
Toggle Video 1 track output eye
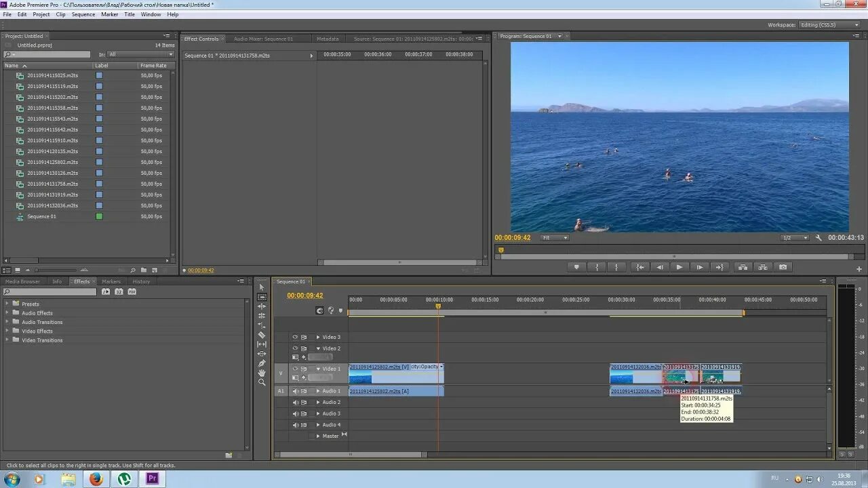pos(295,369)
